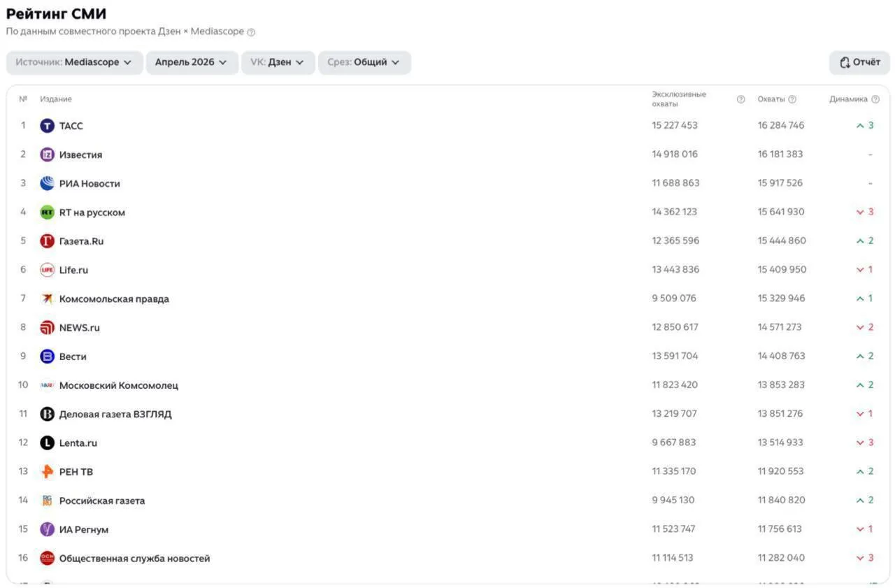Open the RT на русском publication link

92,213
